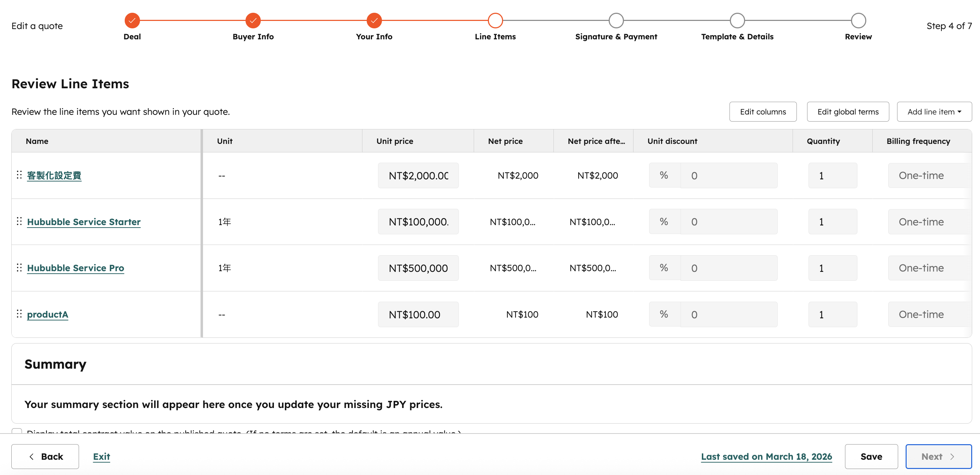980x475 pixels.
Task: Open discount type selector for Hububble Service Starter
Action: [x=664, y=222]
